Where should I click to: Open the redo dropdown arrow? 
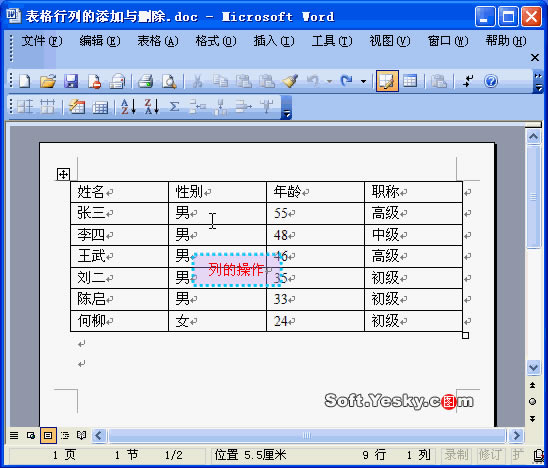pyautogui.click(x=363, y=81)
